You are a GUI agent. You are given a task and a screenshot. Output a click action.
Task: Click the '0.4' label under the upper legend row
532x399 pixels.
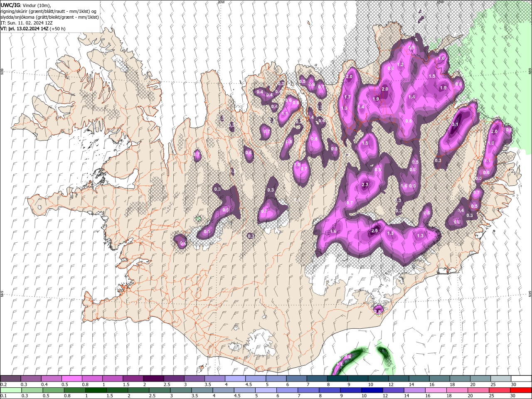pos(44,384)
